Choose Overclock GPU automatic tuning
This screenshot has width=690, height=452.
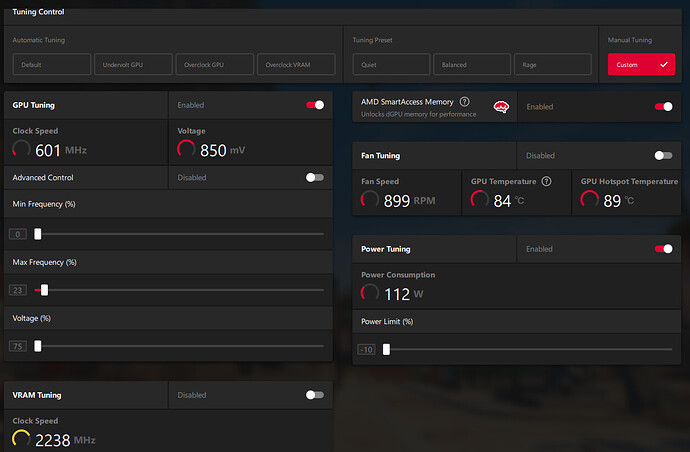pos(215,64)
